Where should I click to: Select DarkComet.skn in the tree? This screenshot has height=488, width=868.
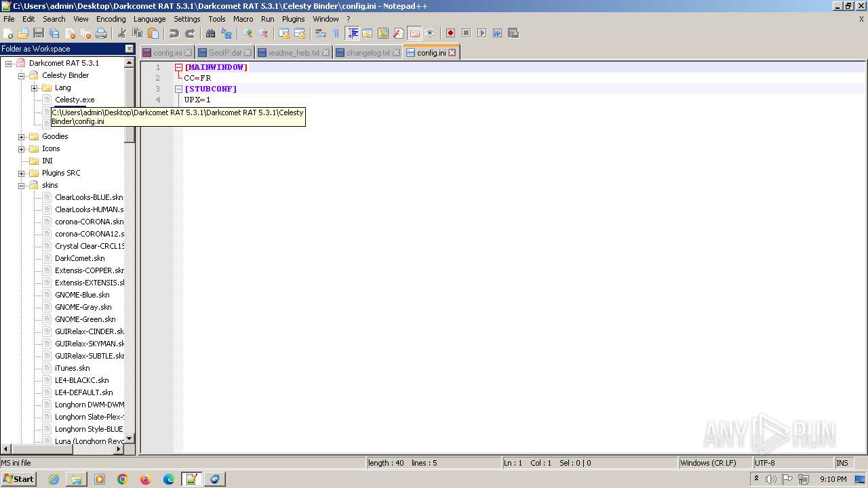coord(80,258)
